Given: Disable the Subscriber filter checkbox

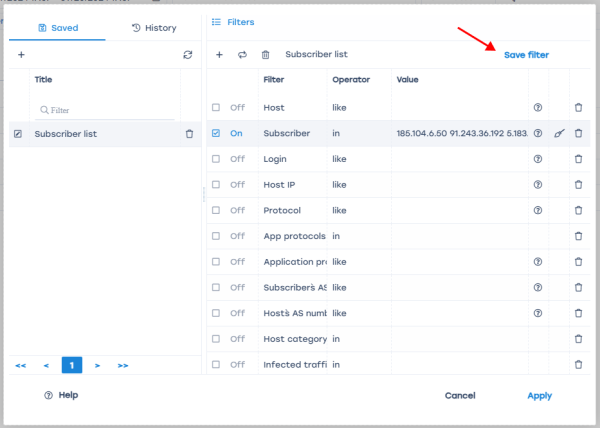Looking at the screenshot, I should pyautogui.click(x=216, y=133).
